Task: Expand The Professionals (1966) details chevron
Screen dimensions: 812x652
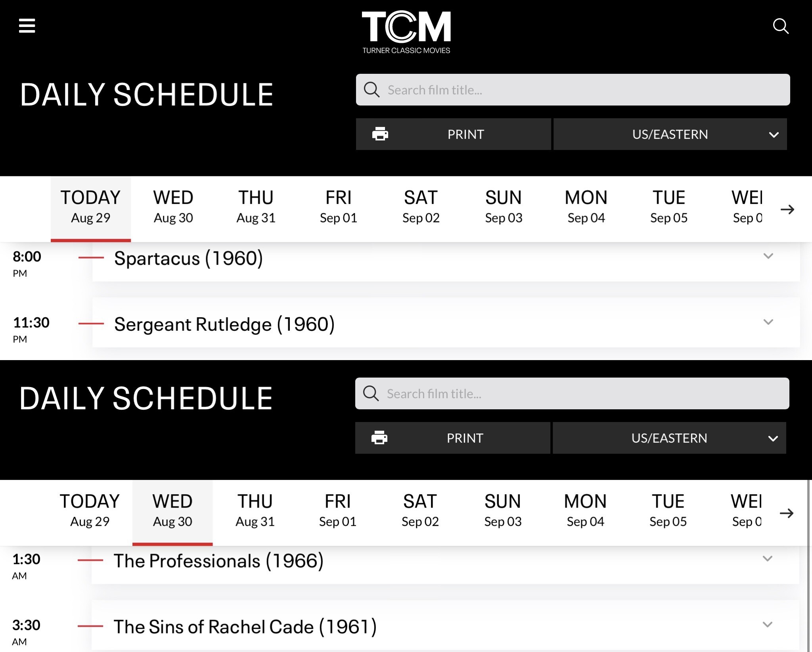Action: [x=767, y=559]
